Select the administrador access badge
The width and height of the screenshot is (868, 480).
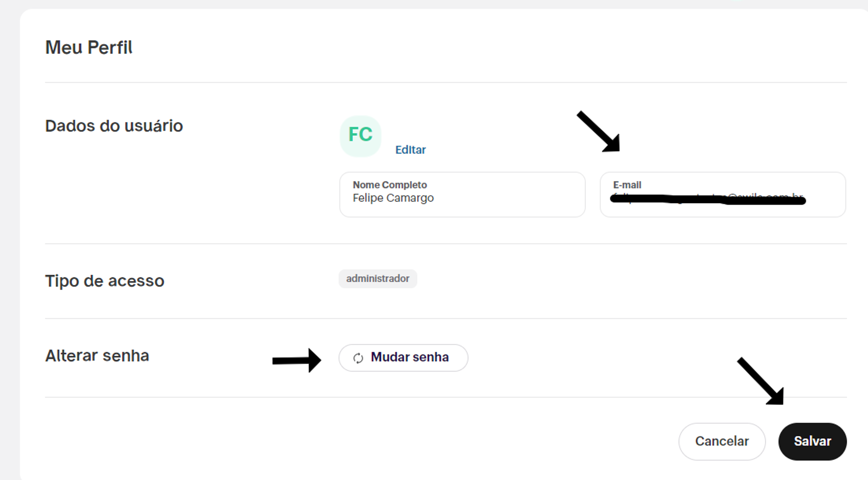tap(378, 279)
